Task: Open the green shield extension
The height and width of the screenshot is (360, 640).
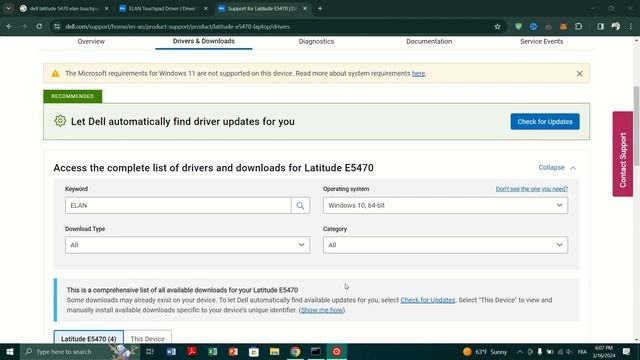Action: [518, 27]
